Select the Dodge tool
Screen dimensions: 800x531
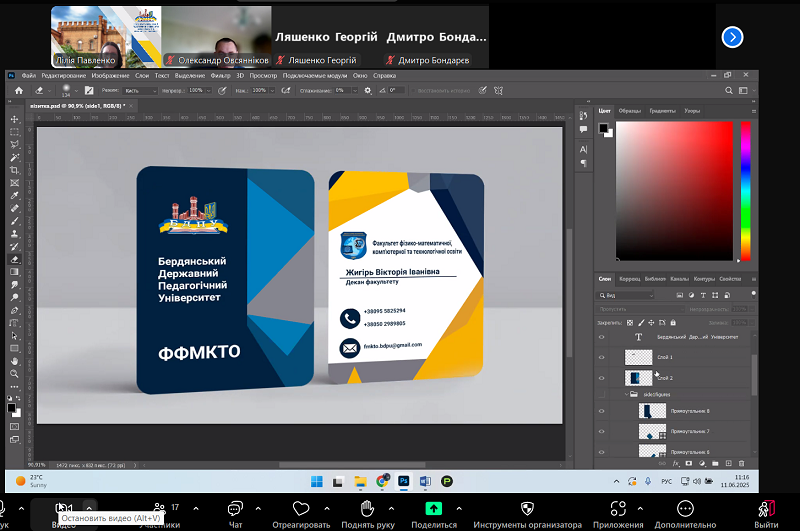click(x=14, y=297)
